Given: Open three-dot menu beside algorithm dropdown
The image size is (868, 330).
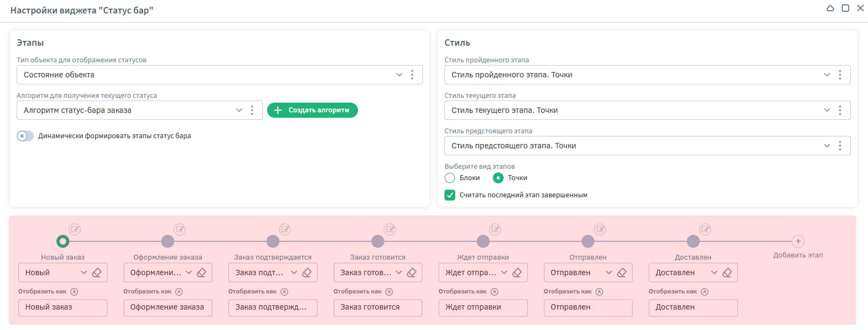Looking at the screenshot, I should 252,110.
